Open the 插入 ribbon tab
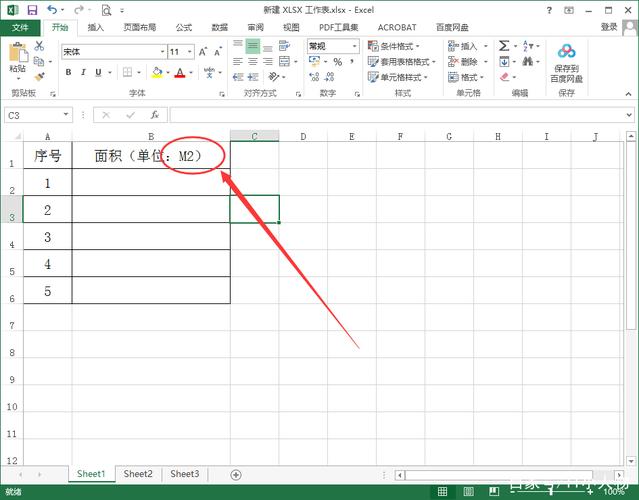Screen dimensions: 639x500 click(x=95, y=27)
